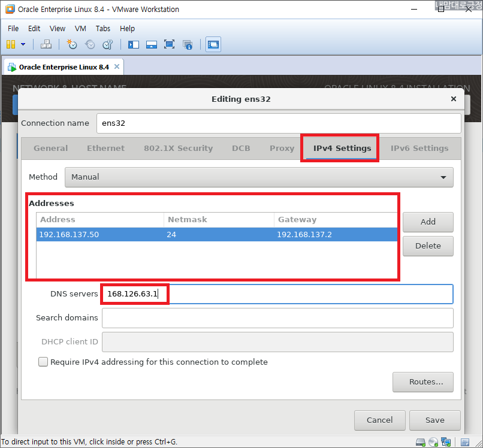Switch to the Proxy tab

282,148
